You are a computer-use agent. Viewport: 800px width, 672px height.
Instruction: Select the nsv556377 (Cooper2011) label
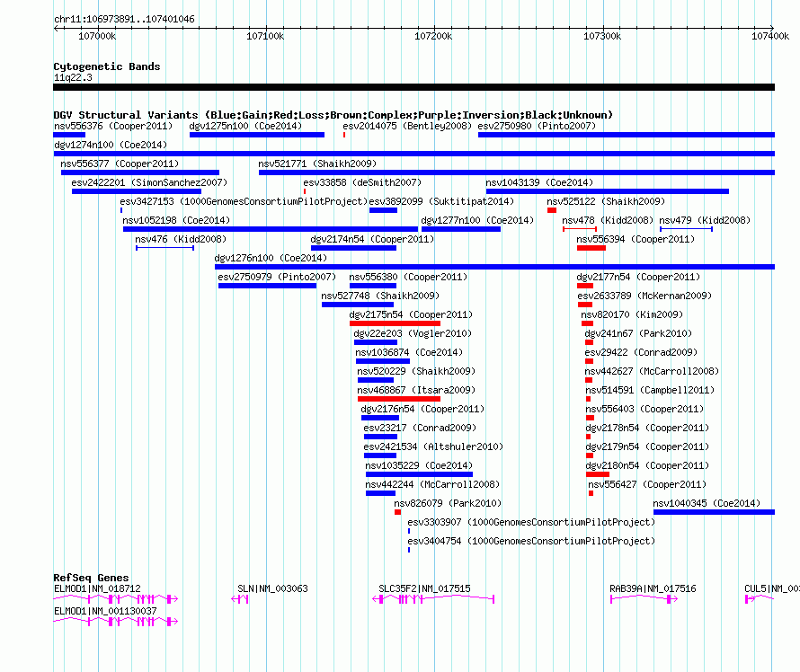(x=120, y=164)
